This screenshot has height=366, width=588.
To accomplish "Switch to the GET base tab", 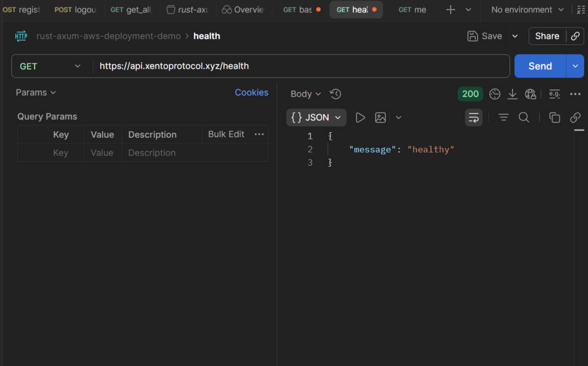I will (x=301, y=10).
